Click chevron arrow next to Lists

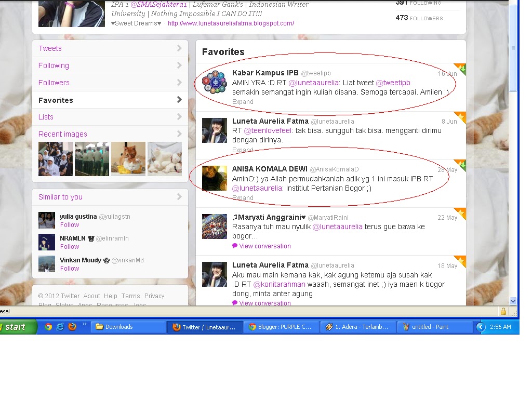pyautogui.click(x=179, y=117)
